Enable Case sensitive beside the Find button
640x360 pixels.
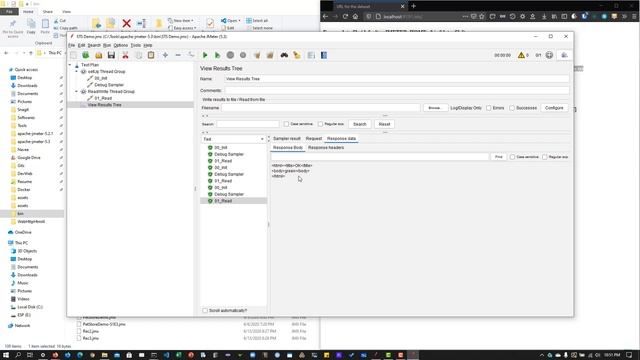point(512,157)
